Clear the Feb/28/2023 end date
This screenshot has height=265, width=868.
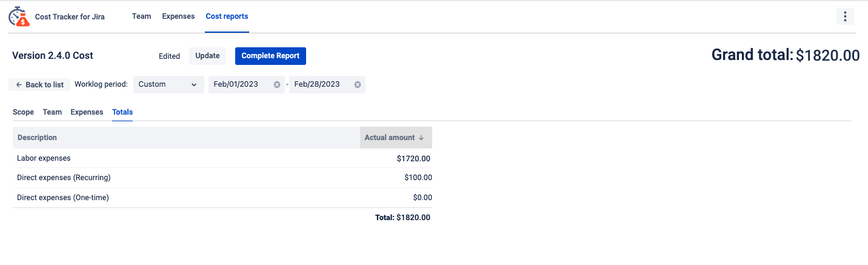pyautogui.click(x=358, y=85)
